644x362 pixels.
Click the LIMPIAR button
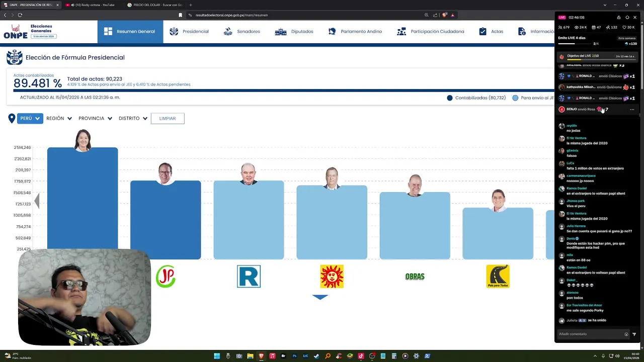[168, 118]
